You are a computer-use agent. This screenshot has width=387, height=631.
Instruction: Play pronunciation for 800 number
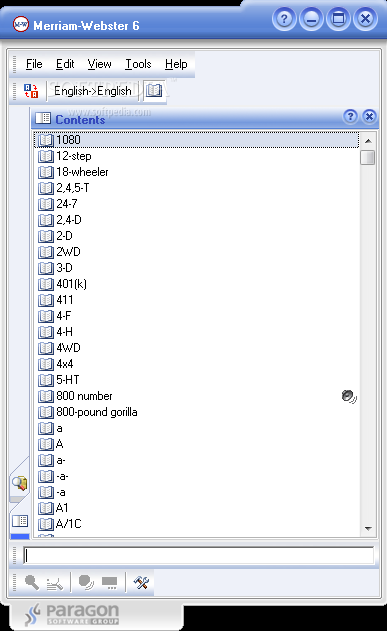[x=349, y=396]
